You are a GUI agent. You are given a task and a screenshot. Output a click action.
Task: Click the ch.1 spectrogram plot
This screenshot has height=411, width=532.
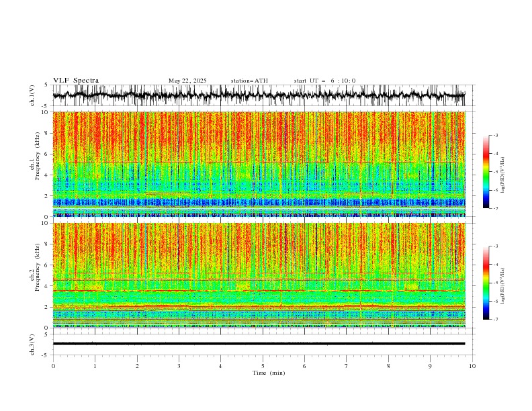[259, 164]
